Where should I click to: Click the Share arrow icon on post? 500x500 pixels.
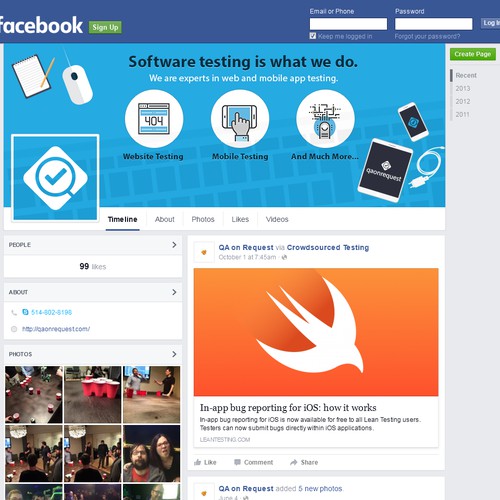tap(294, 462)
